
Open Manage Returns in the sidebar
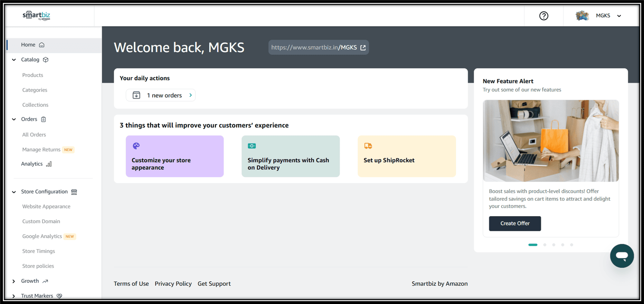click(x=41, y=150)
